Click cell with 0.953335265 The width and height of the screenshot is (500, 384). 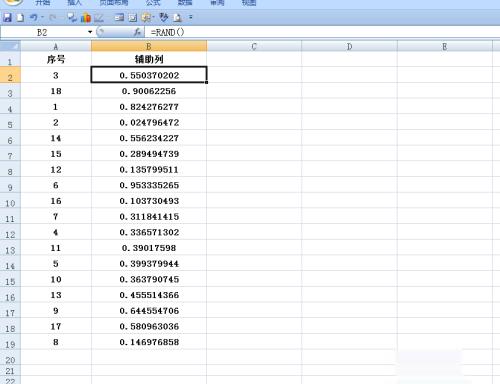[149, 185]
